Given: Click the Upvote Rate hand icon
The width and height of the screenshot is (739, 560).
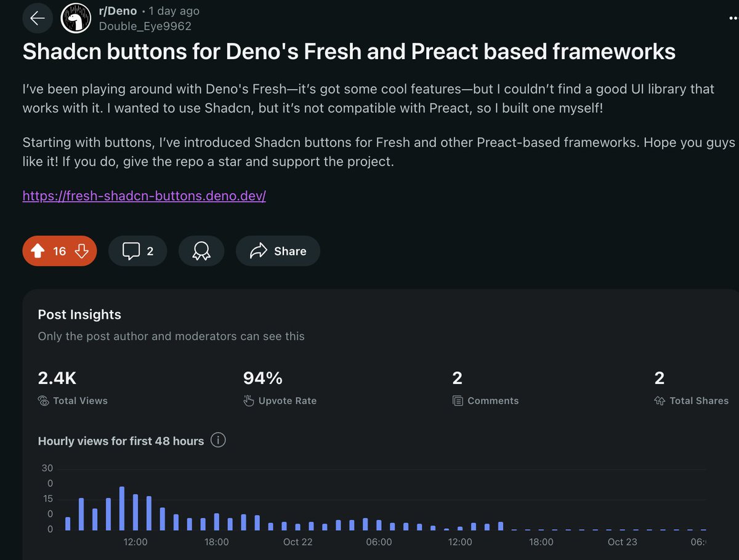Looking at the screenshot, I should (249, 401).
